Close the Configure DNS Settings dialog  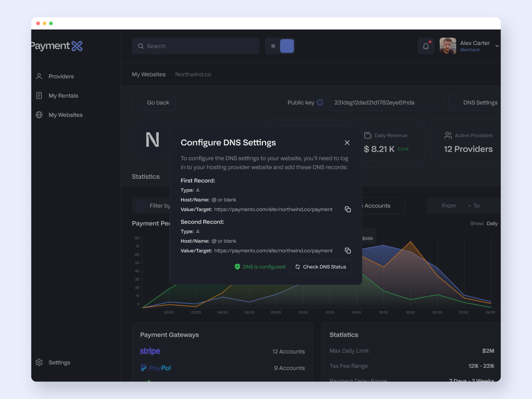[x=347, y=143]
